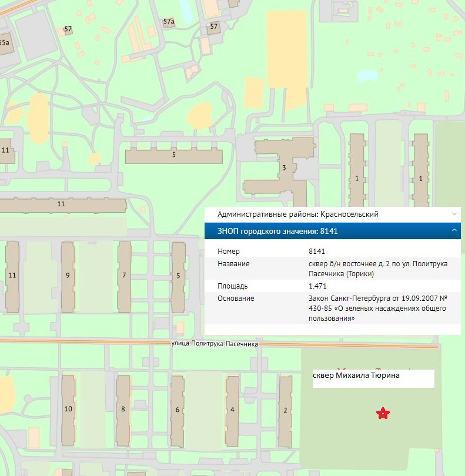Select building 8 on the map
This screenshot has height=476, width=465.
123,410
